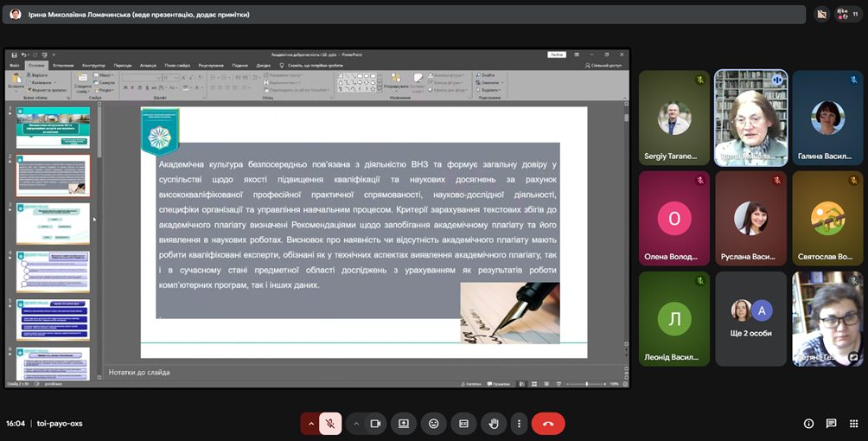The height and width of the screenshot is (441, 868).
Task: Turn on closed captions
Action: [x=463, y=424]
